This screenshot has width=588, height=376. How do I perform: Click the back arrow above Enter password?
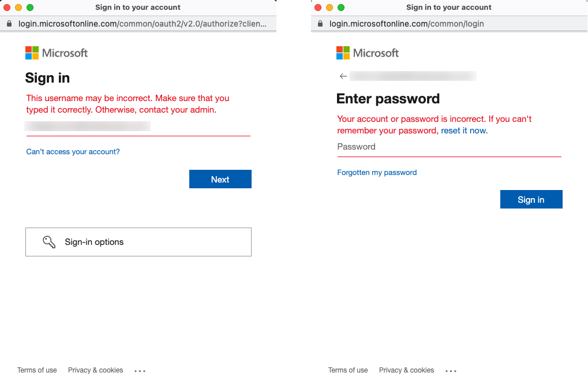342,76
